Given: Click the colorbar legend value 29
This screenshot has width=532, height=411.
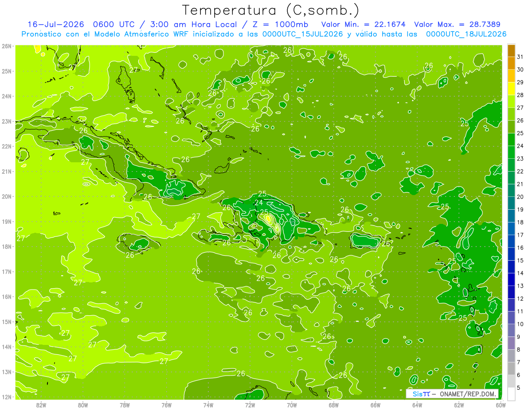Looking at the screenshot, I should [x=520, y=82].
